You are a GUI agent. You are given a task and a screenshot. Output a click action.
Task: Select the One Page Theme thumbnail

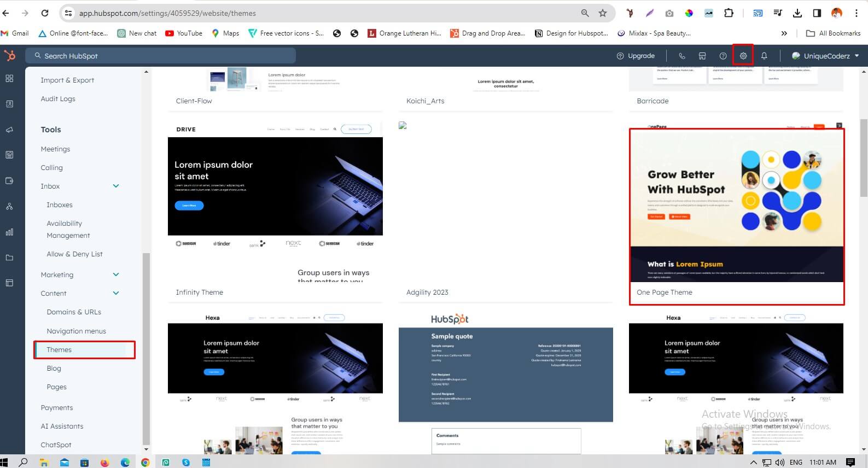[736, 208]
